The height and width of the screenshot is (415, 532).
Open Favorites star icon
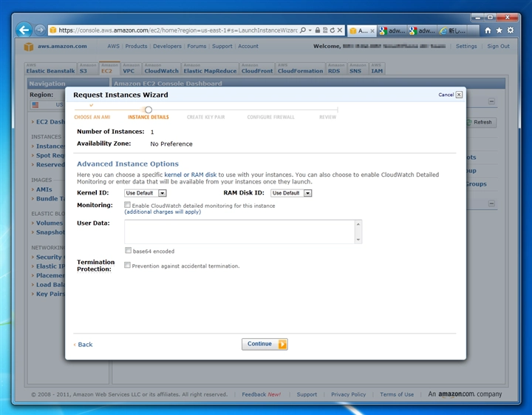pos(499,30)
